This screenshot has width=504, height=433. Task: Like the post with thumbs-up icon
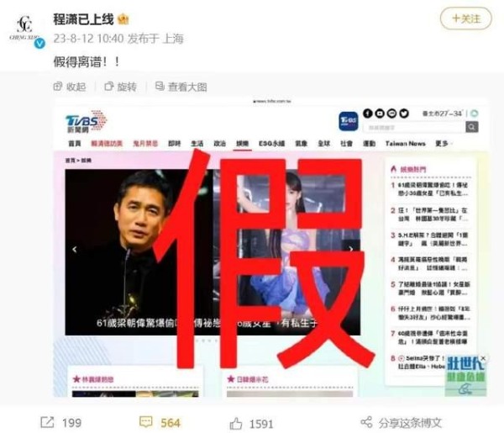(x=236, y=424)
